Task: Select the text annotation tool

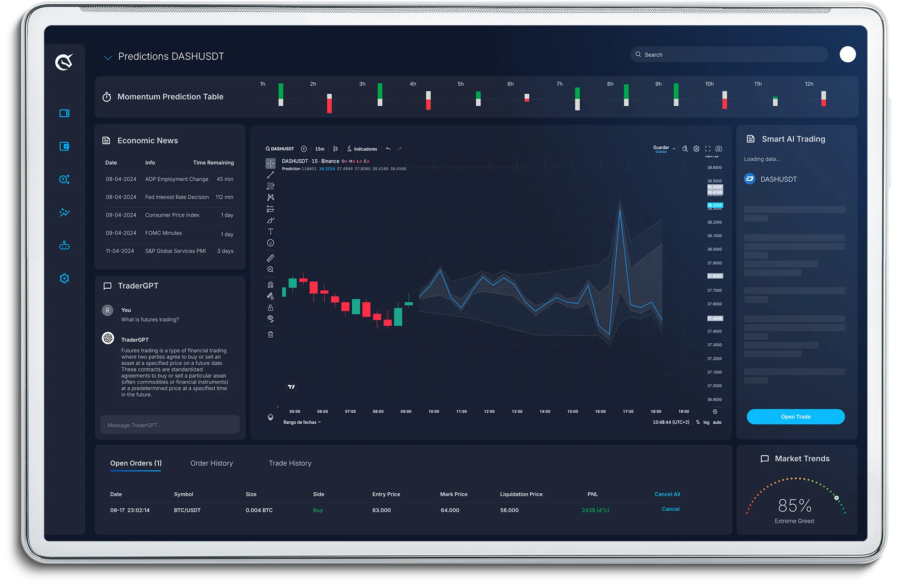Action: click(270, 232)
